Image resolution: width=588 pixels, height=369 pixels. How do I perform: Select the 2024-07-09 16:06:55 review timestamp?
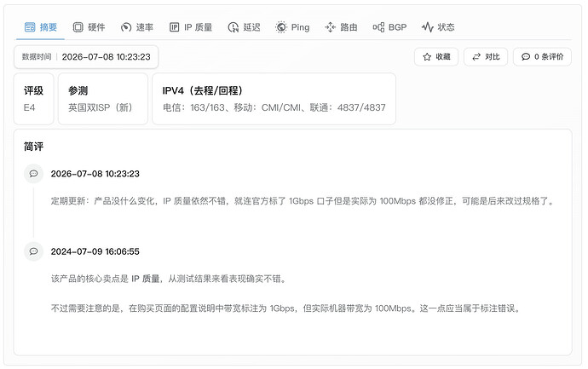(x=95, y=251)
